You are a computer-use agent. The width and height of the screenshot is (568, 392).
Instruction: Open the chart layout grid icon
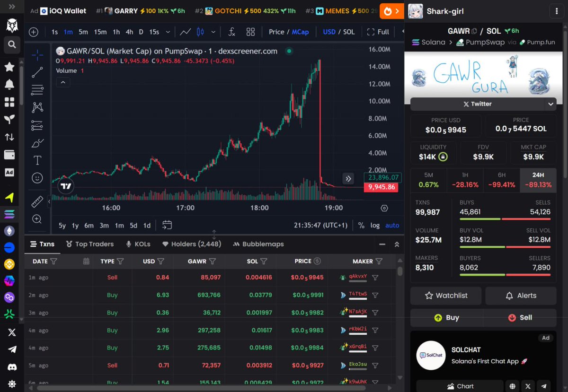tap(250, 32)
